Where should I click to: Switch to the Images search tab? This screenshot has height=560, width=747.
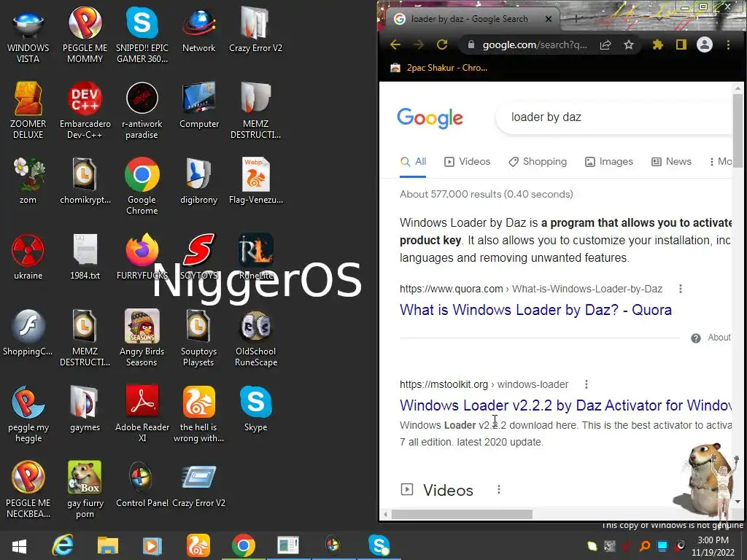tap(609, 161)
